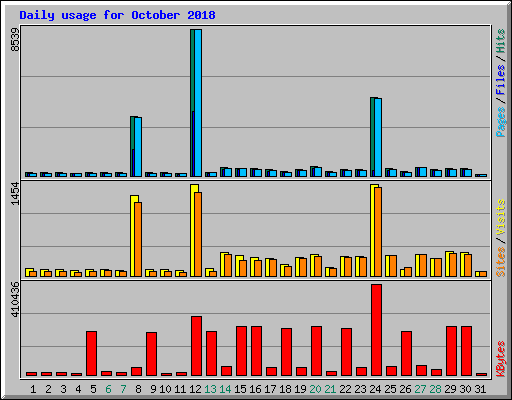This screenshot has height=400, width=512.
Task: Click day label 19 on the axis
Action: (300, 389)
